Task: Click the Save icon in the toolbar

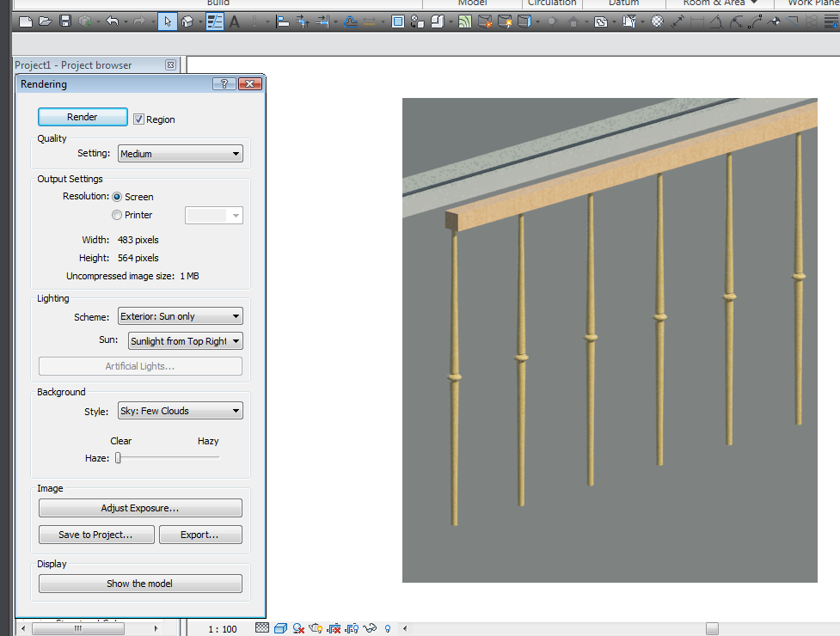Action: coord(65,21)
